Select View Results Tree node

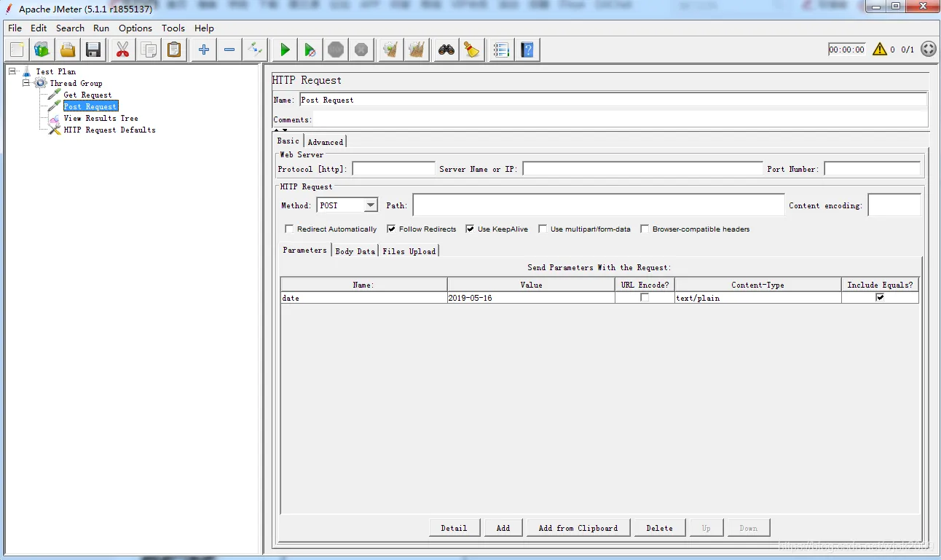tap(101, 118)
